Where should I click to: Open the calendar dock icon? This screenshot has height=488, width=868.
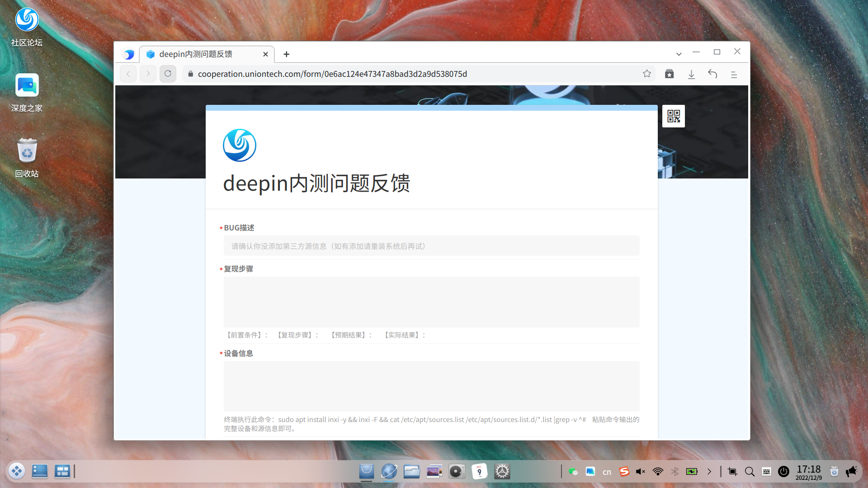point(479,471)
